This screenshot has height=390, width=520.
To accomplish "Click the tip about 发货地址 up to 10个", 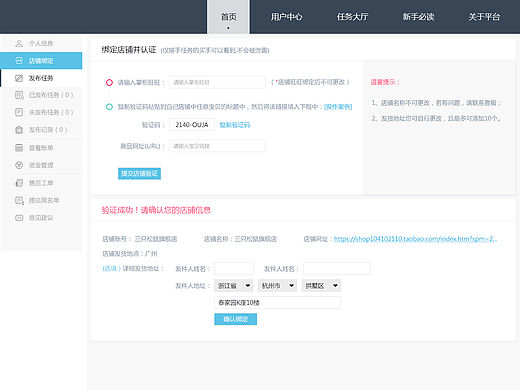I will tap(437, 118).
